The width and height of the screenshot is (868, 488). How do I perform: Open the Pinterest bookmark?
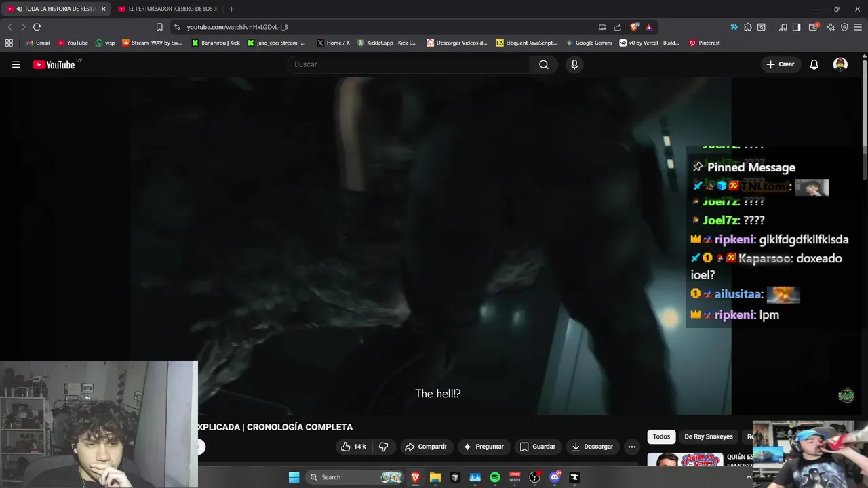coord(705,43)
